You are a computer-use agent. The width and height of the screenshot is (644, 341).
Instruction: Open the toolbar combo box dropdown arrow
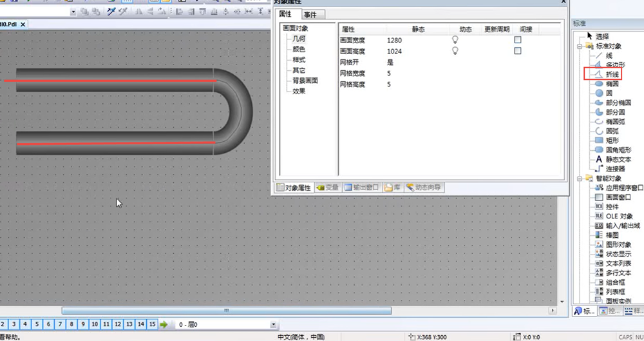(x=73, y=12)
